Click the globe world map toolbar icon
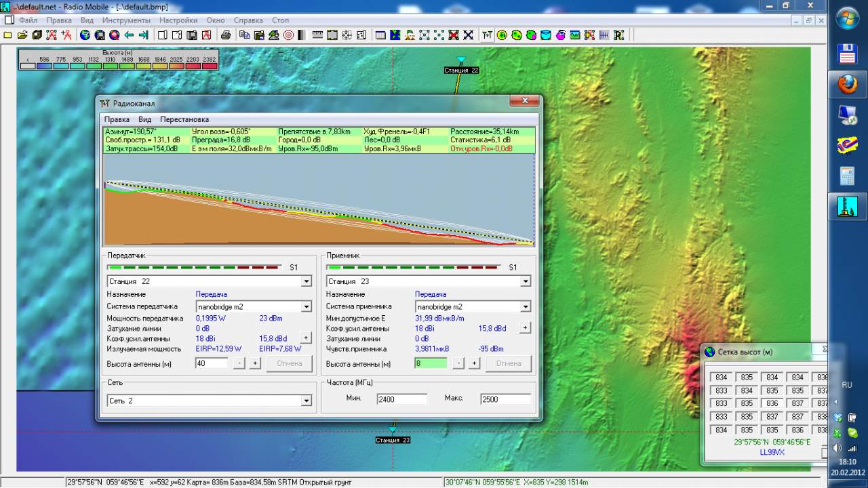 [x=86, y=35]
